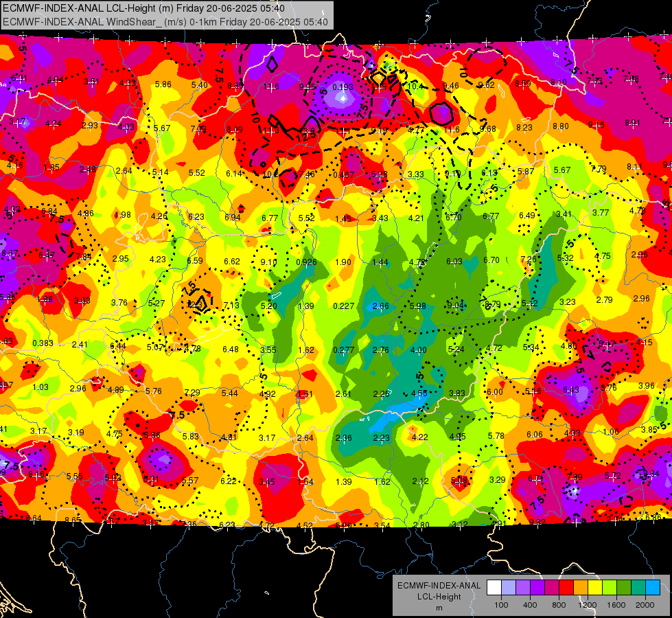The height and width of the screenshot is (618, 672).
Task: Click the map value '0.926'
Action: pos(306,262)
